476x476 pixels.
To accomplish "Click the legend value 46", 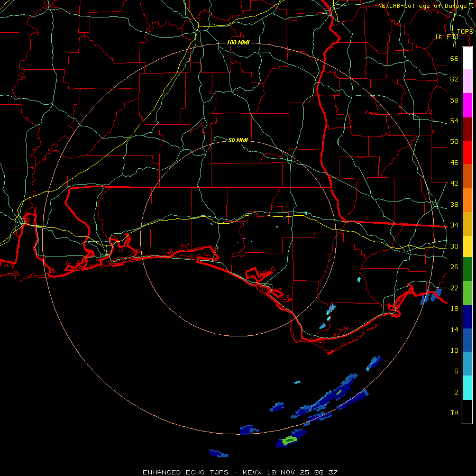I will pos(454,163).
